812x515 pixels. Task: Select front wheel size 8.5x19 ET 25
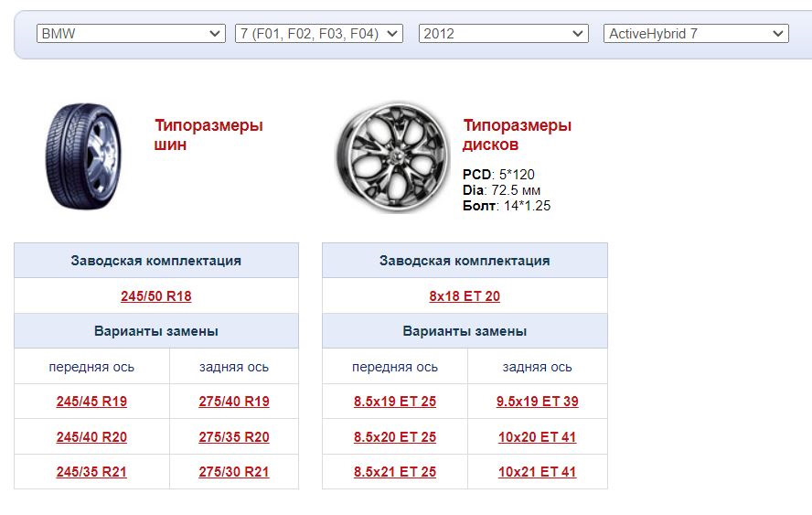tap(395, 402)
